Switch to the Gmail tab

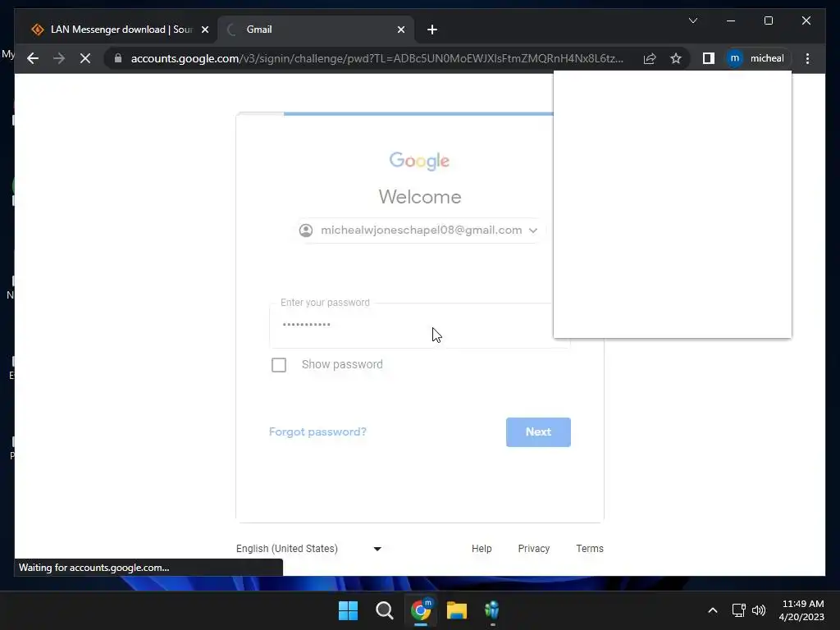click(x=316, y=30)
